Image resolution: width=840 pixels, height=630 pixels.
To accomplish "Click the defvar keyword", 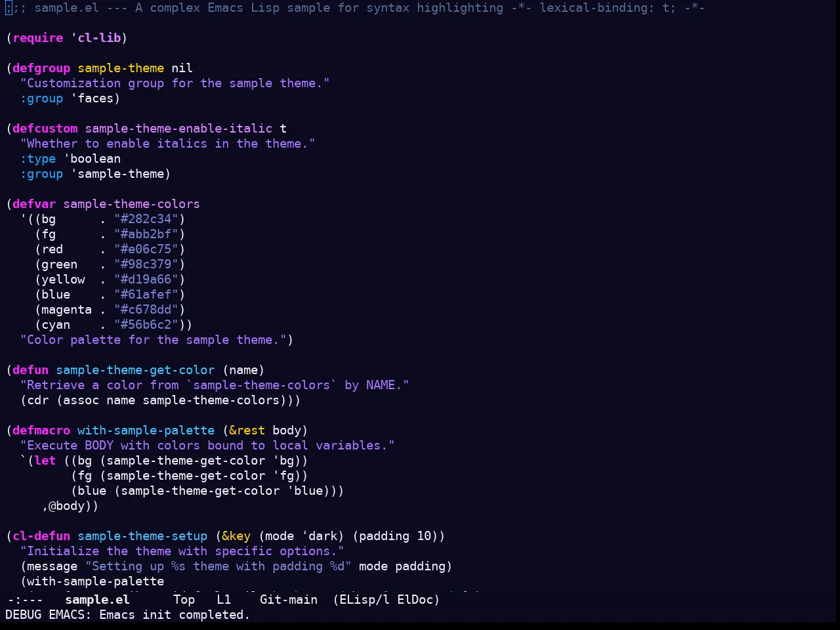I will [x=34, y=204].
